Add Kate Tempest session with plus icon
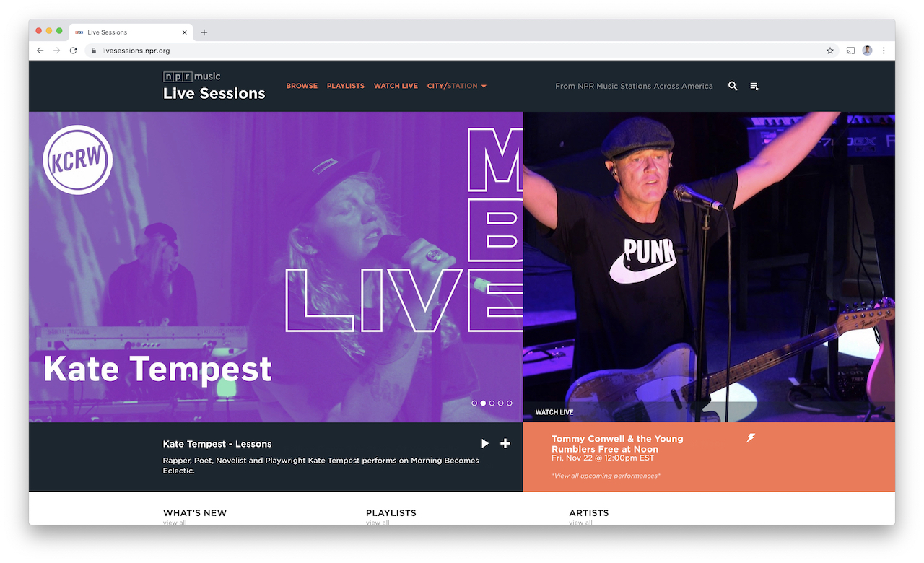This screenshot has width=924, height=563. coord(505,443)
